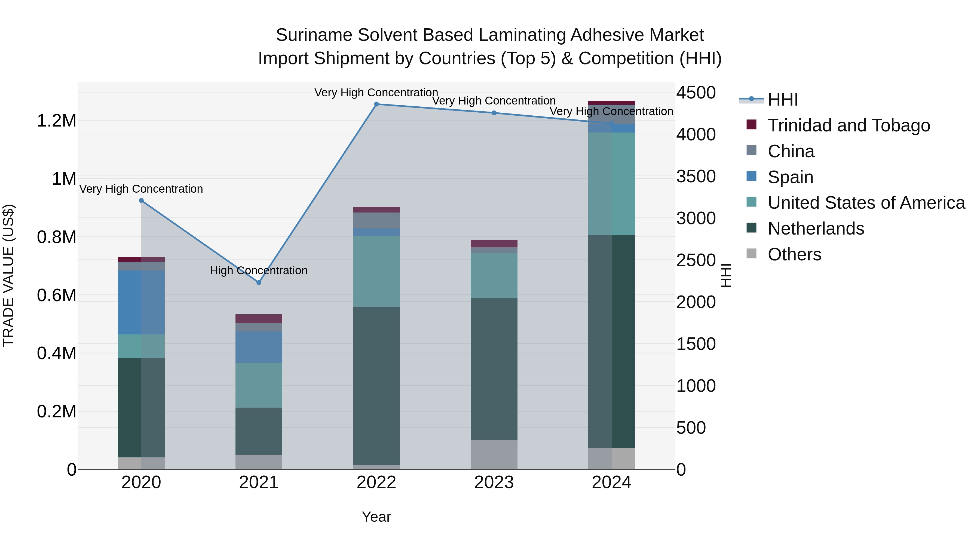This screenshot has width=980, height=551.
Task: Click the Trinidad and Tobago legend swatch
Action: 751,125
